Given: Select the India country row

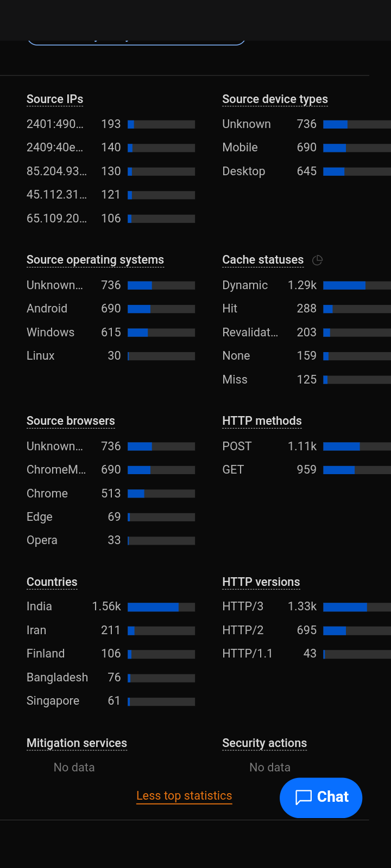Looking at the screenshot, I should click(39, 607).
